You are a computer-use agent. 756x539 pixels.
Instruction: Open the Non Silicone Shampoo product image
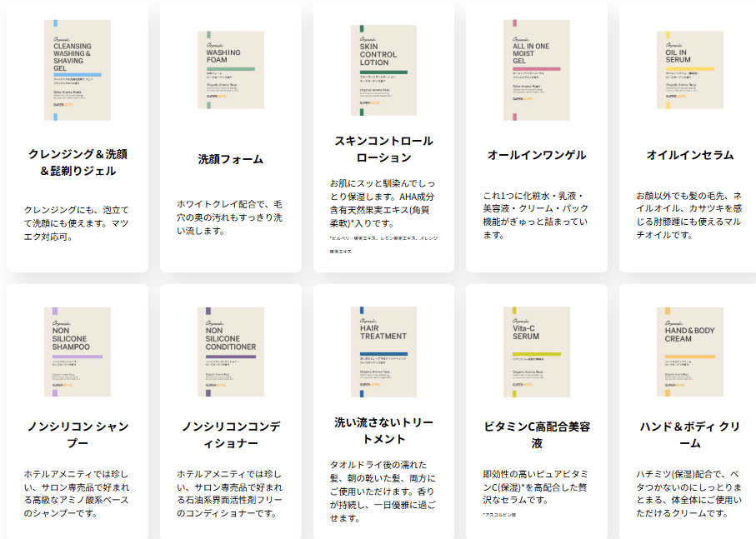[x=77, y=351]
